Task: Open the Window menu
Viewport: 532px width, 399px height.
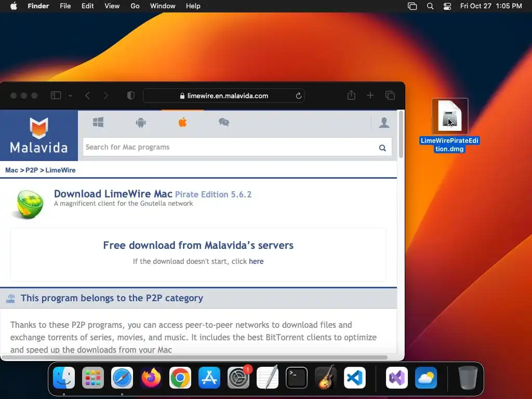Action: tap(163, 6)
